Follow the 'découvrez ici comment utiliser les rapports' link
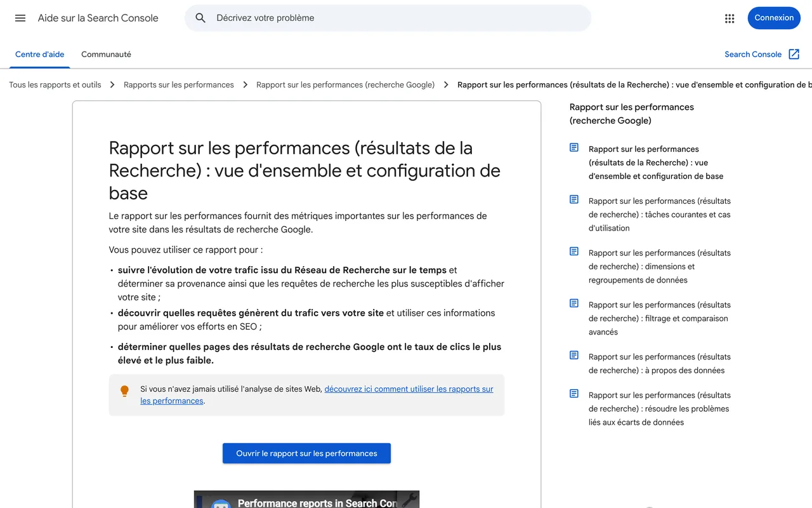Viewport: 812px width, 508px height. [x=317, y=395]
